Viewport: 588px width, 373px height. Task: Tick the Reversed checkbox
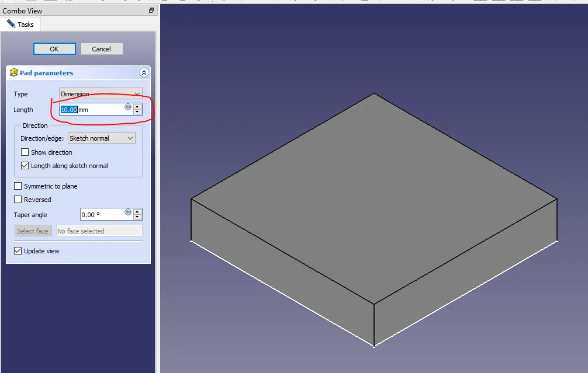click(x=18, y=200)
